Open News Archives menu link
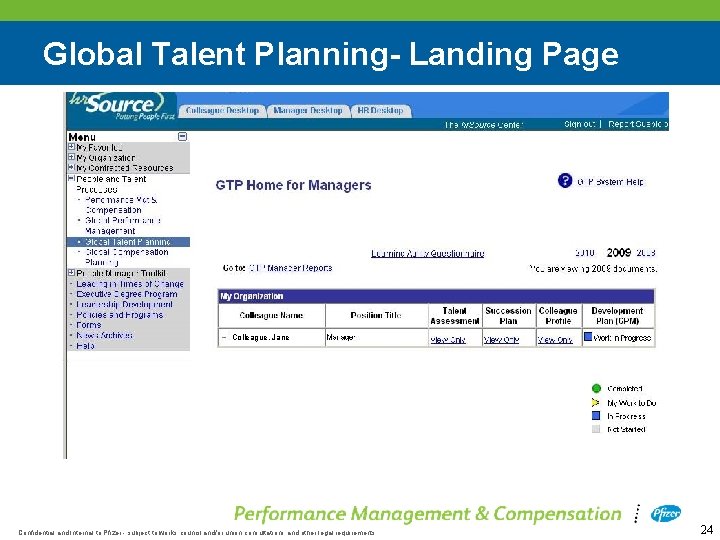 click(105, 336)
